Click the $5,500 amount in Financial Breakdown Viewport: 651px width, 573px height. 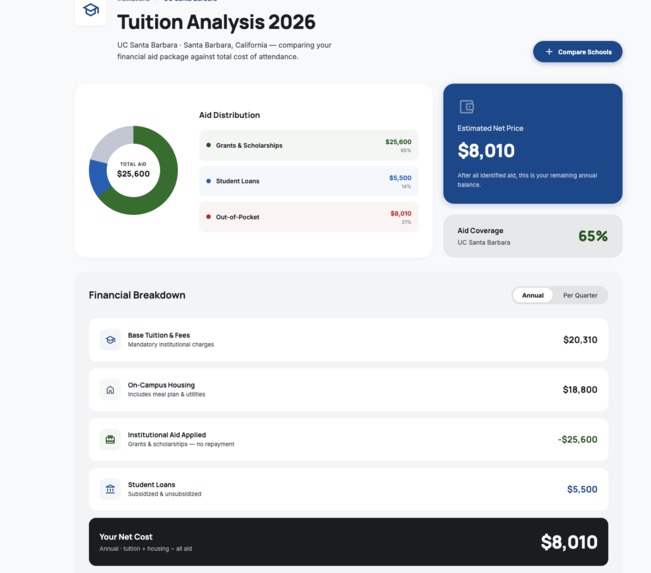point(582,489)
